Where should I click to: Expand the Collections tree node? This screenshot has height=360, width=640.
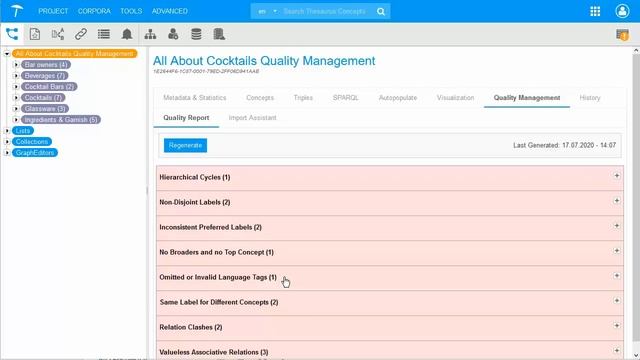7,142
